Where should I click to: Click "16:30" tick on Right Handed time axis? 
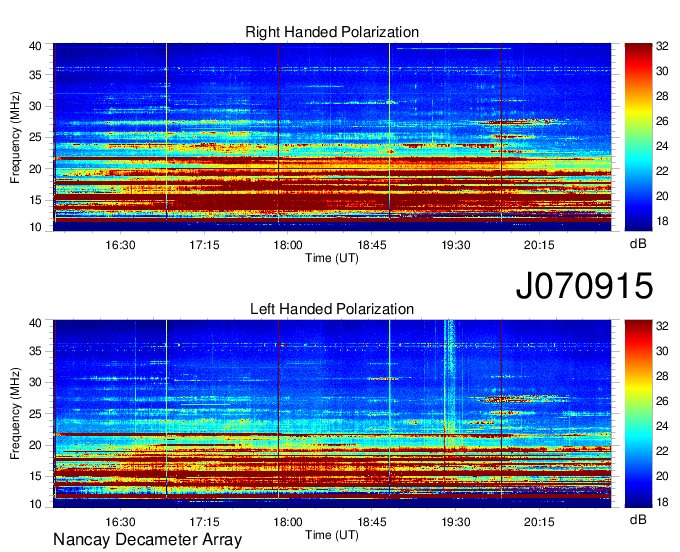click(120, 245)
